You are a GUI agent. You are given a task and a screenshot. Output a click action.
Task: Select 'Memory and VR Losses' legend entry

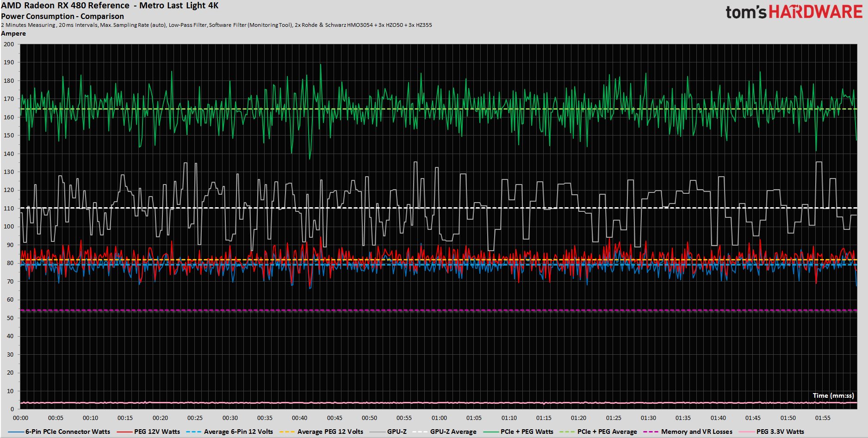697,432
